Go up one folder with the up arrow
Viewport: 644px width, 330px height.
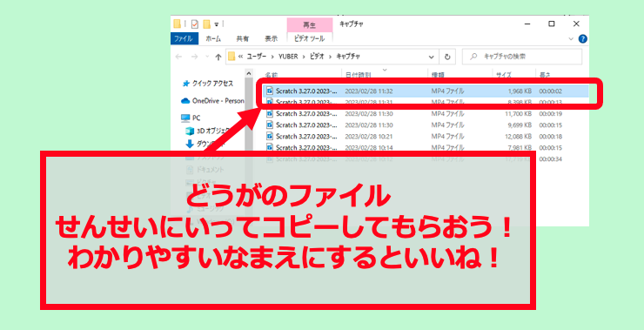pyautogui.click(x=218, y=57)
